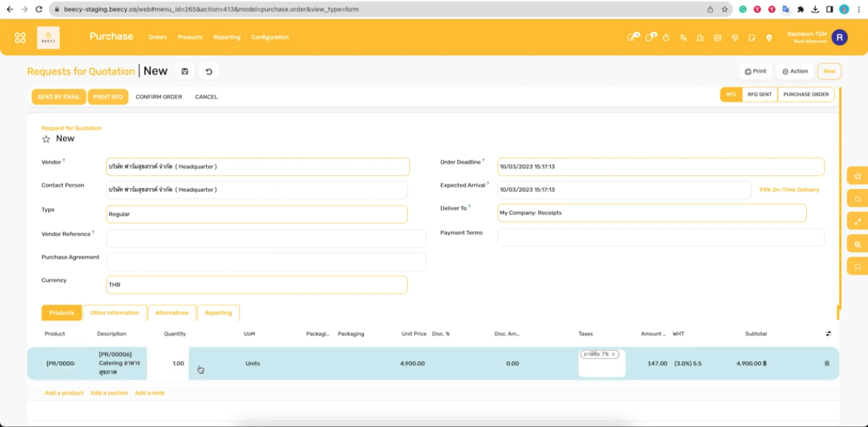Click the apps grid icon in the top-left corner
The height and width of the screenshot is (427, 868).
tap(20, 37)
